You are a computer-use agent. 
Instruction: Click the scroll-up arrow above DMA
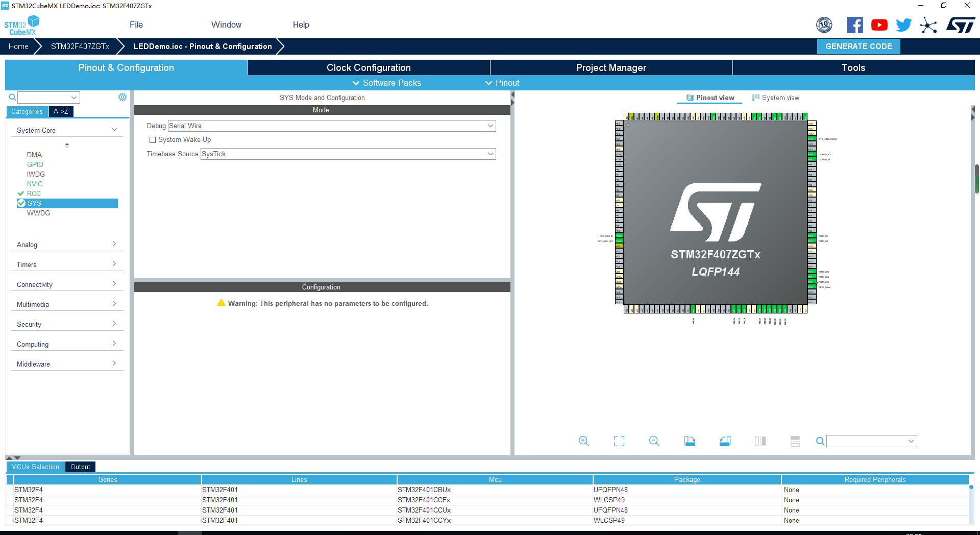(x=67, y=145)
